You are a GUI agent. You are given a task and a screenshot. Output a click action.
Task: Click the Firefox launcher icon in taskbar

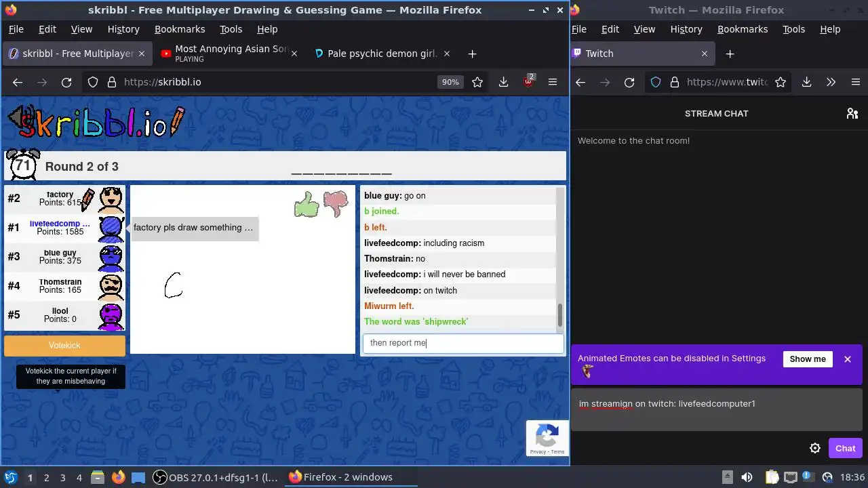pos(118,477)
